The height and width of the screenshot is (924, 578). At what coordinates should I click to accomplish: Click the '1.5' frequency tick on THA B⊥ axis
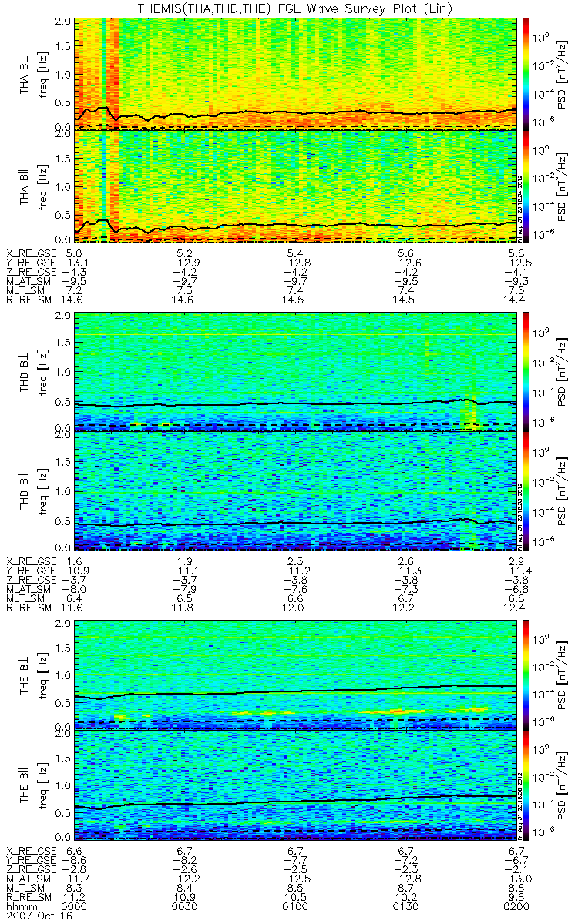(64, 46)
